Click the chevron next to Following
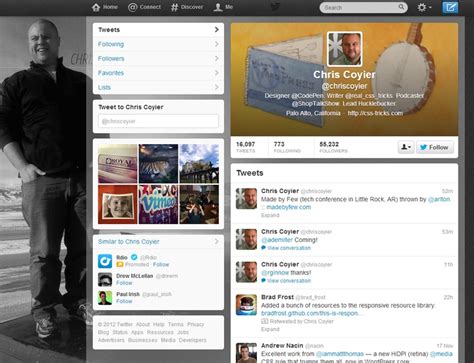 [217, 44]
